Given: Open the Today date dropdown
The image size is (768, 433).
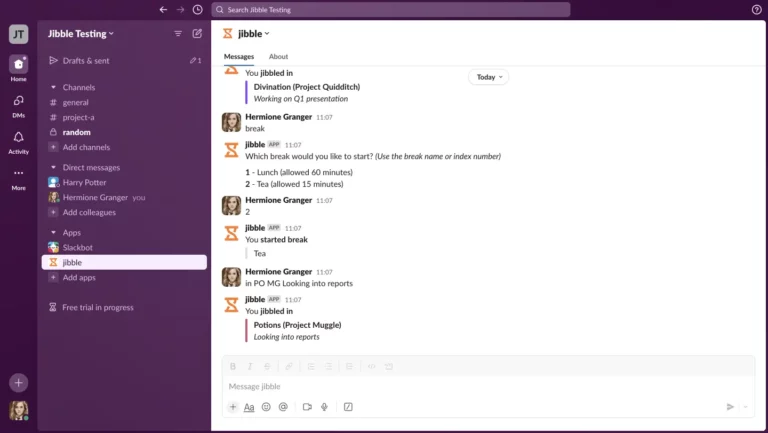Looking at the screenshot, I should click(x=488, y=77).
